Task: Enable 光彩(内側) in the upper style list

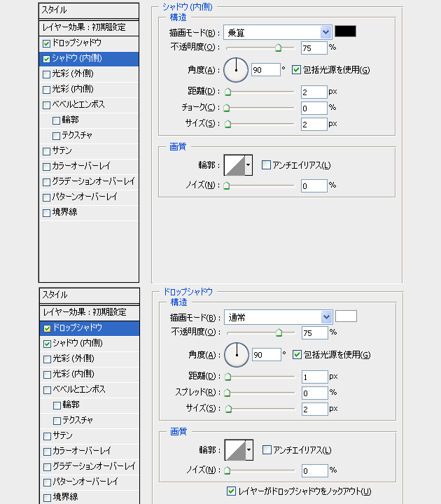Action: (x=47, y=90)
